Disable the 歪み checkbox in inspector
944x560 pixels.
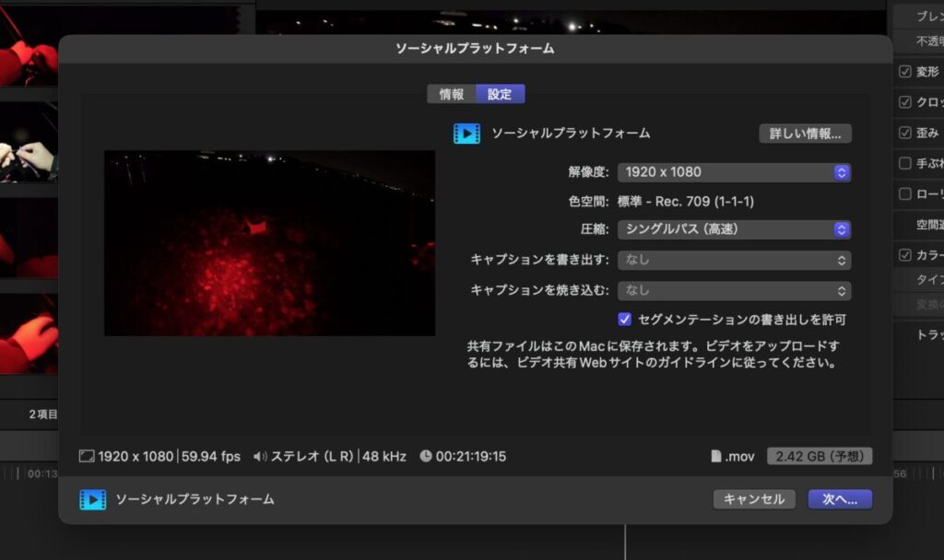[x=904, y=133]
